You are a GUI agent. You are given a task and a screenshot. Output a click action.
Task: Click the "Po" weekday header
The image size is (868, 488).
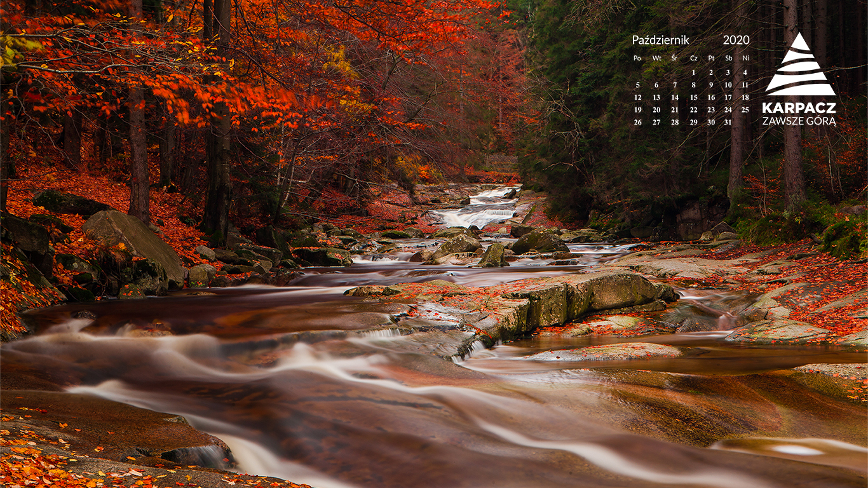tap(637, 58)
